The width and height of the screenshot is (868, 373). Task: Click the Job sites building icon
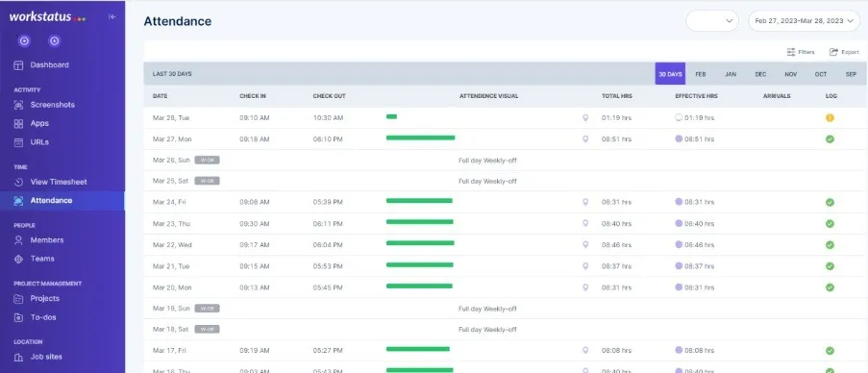pos(18,358)
